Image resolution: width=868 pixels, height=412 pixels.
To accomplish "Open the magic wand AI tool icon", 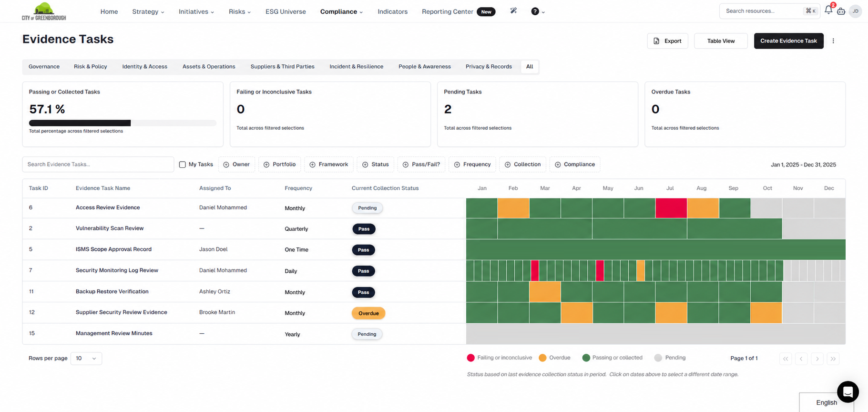I will 513,11.
